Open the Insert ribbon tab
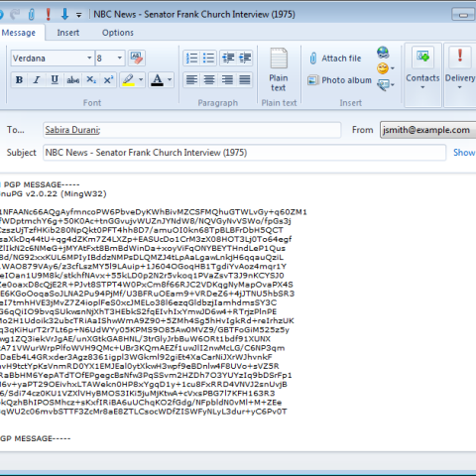 [x=68, y=33]
